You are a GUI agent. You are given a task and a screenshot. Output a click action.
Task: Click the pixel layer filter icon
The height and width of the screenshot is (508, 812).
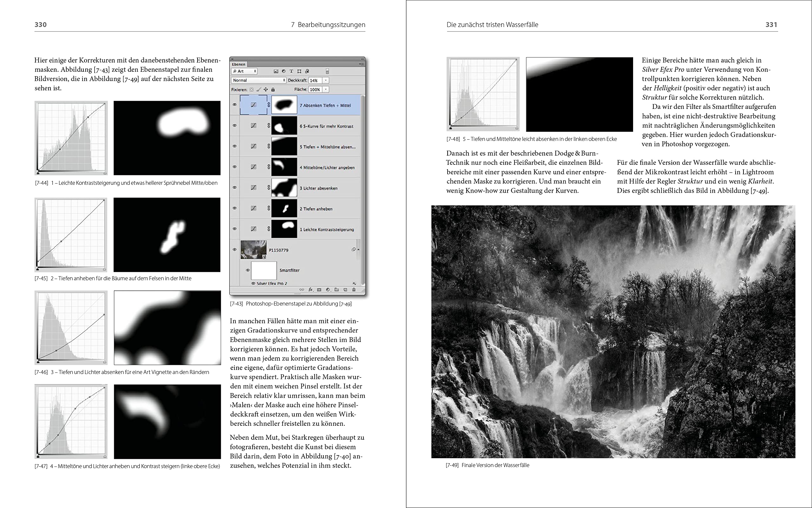276,71
